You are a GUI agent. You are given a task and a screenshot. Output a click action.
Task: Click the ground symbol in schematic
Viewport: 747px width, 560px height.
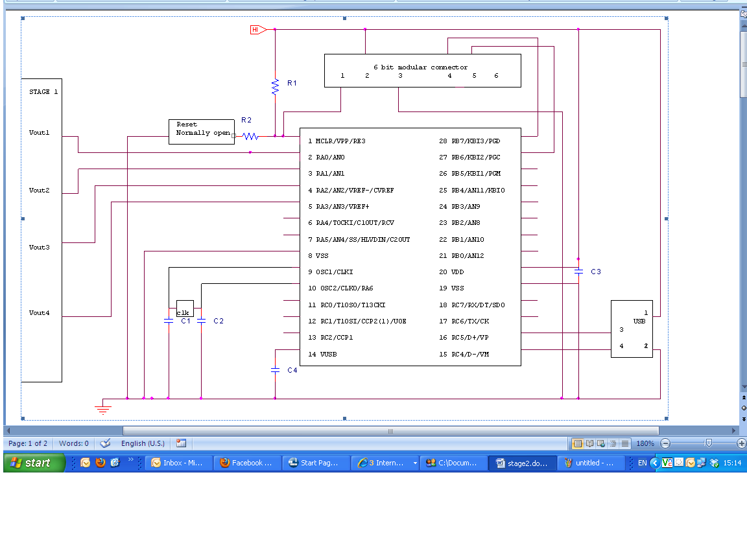point(103,410)
